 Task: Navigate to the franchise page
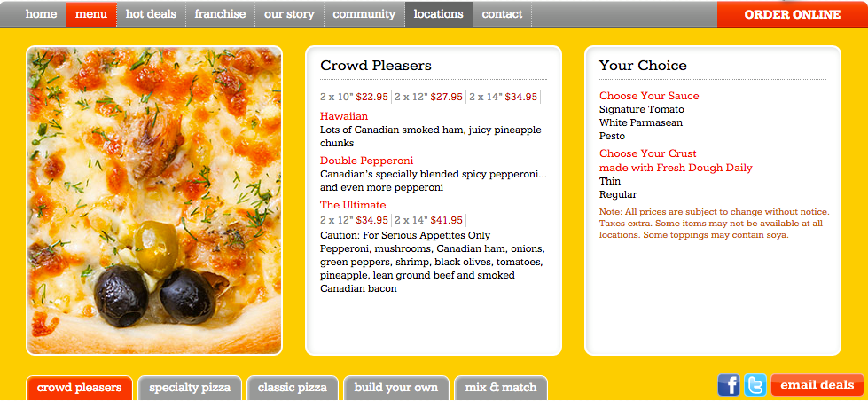[x=220, y=14]
